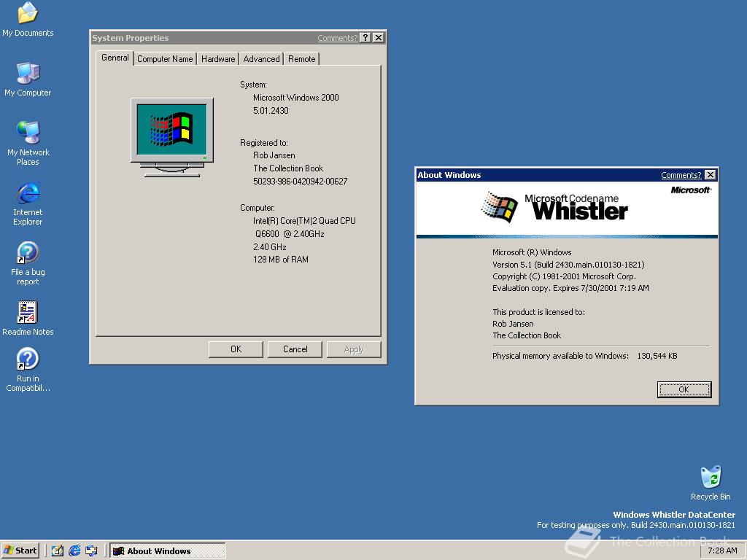Select the File a bug report shortcut
Screen dimensions: 747x560
[x=28, y=262]
